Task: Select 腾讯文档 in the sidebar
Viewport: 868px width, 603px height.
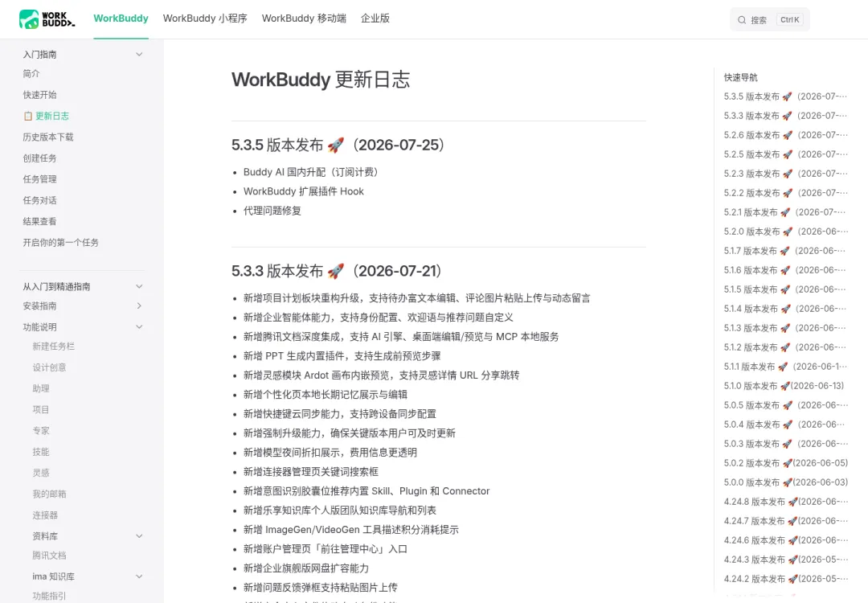Action: pos(49,556)
